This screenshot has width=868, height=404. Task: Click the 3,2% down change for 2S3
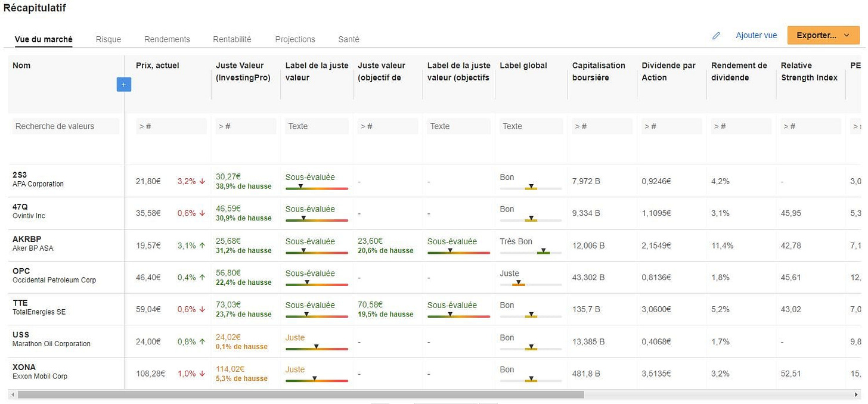pos(191,181)
